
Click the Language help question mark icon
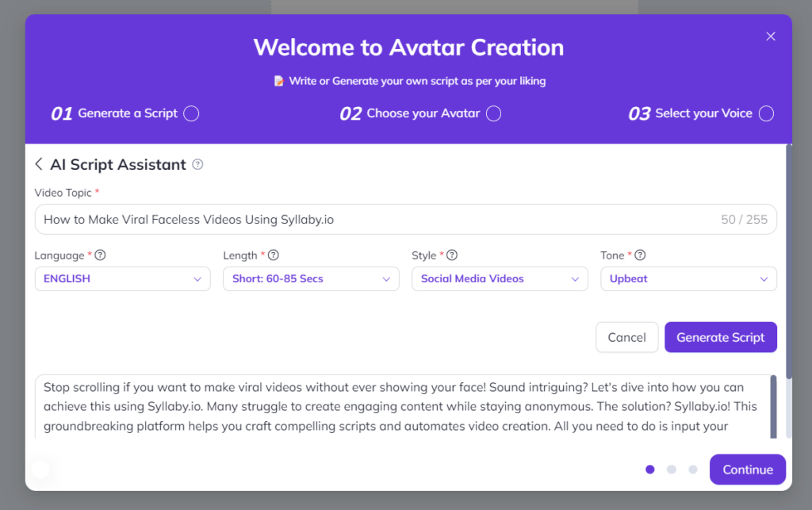[x=101, y=255]
